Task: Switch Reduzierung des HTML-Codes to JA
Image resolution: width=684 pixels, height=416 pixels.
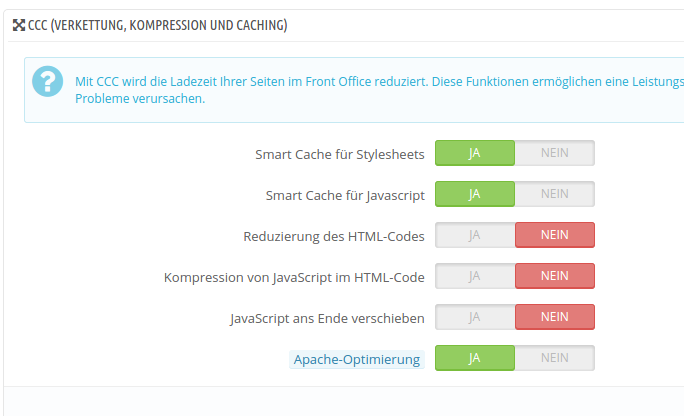Action: (x=475, y=235)
